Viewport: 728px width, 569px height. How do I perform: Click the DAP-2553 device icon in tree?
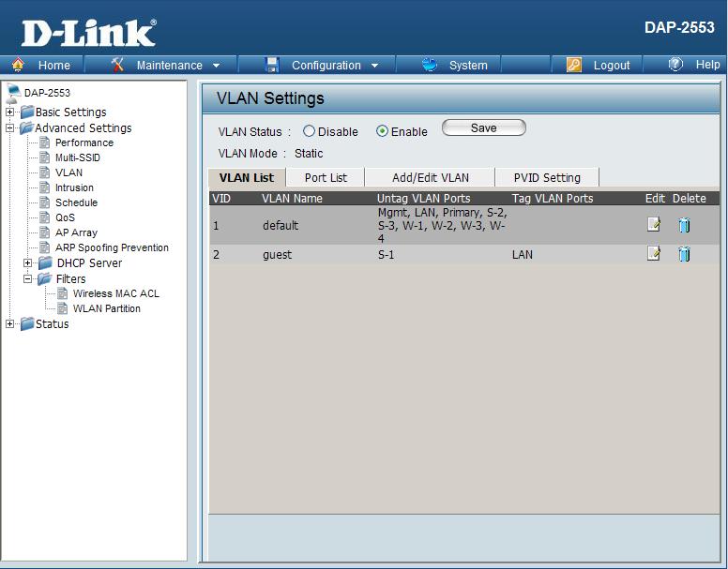[13, 93]
